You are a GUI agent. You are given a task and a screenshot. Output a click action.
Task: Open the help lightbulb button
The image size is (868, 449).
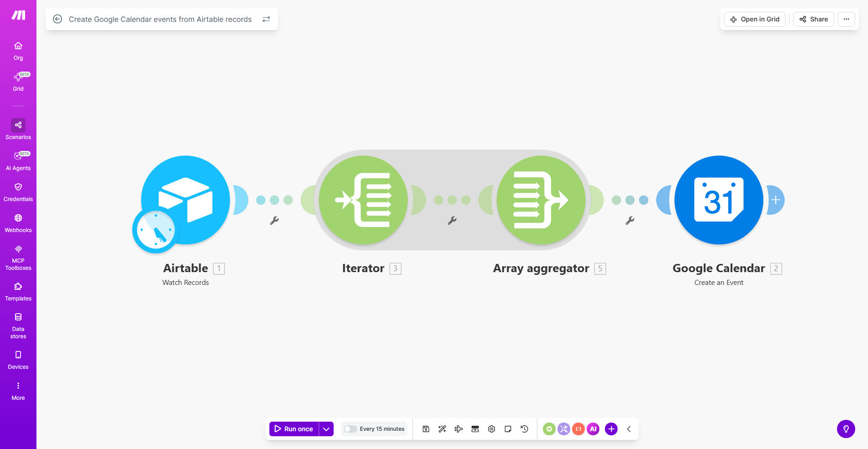pos(846,429)
